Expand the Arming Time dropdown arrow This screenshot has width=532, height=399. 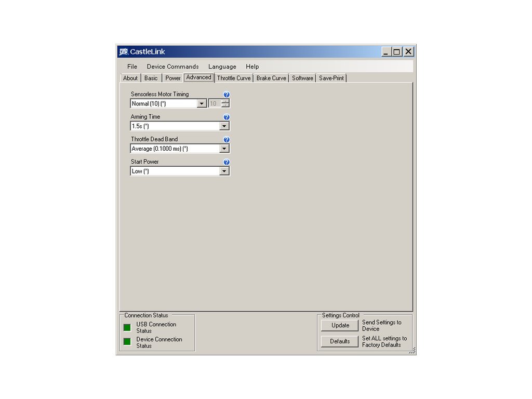click(224, 126)
